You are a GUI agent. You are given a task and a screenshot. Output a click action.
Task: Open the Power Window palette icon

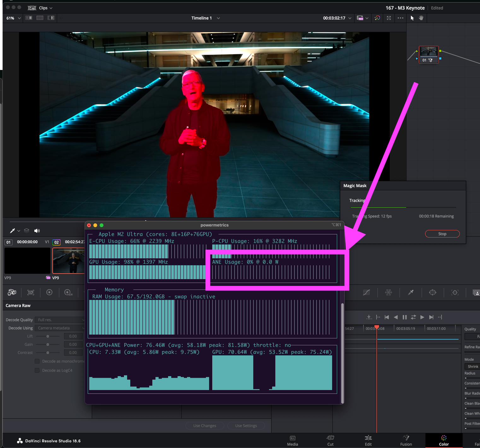tap(433, 292)
